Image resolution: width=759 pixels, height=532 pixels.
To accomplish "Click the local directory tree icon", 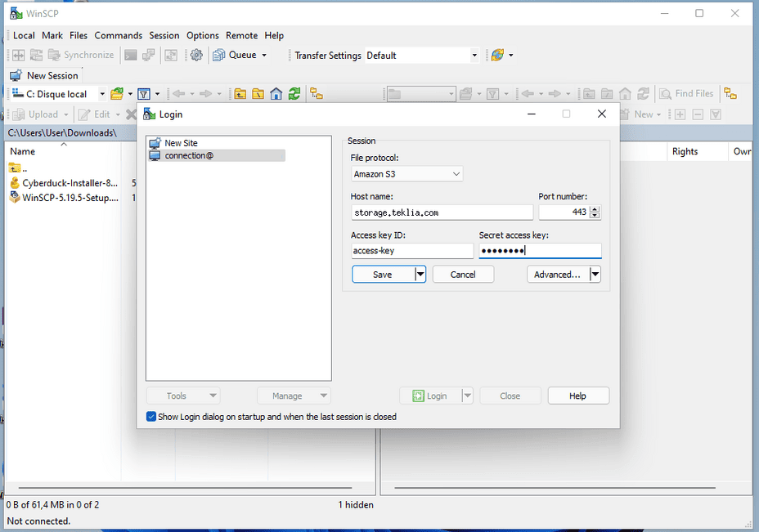I will (317, 94).
